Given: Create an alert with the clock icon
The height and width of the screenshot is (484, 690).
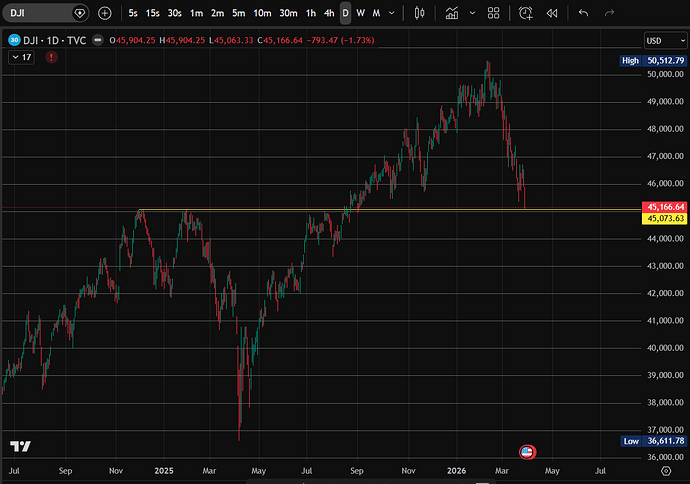Looking at the screenshot, I should pos(526,13).
